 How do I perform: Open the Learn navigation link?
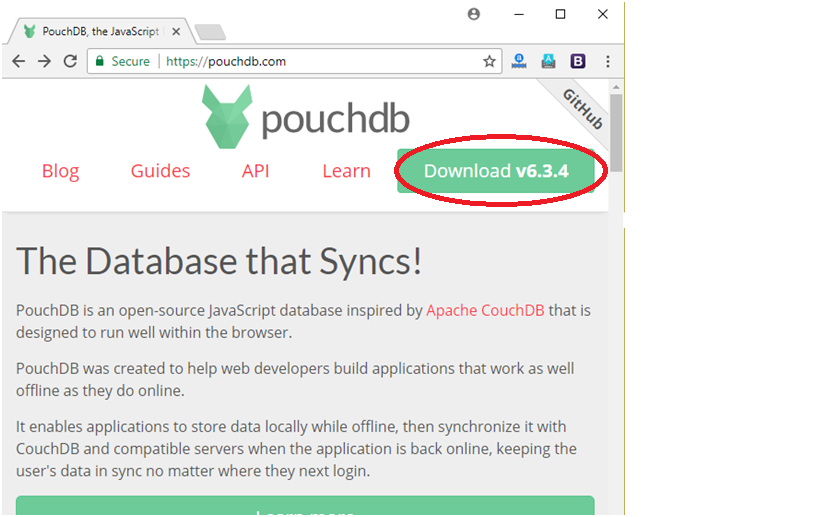pos(346,171)
